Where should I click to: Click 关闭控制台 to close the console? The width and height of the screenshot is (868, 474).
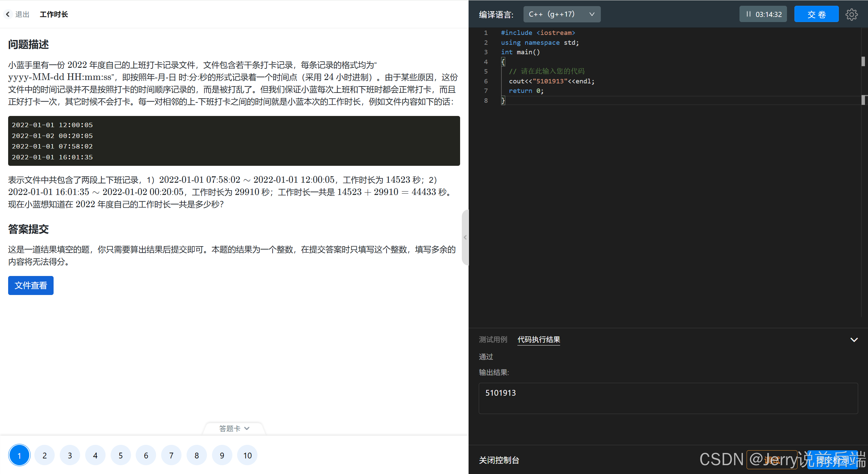click(499, 460)
